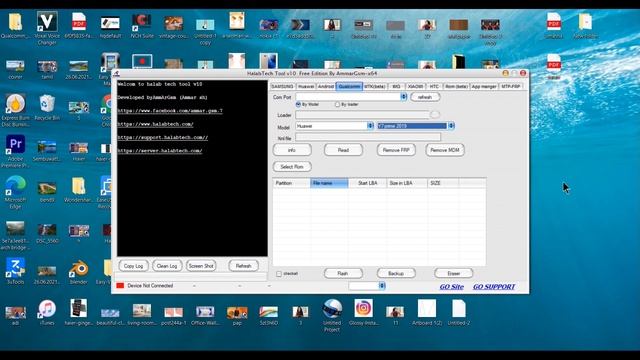This screenshot has height=360, width=640.
Task: Click the Copy Log button
Action: pyautogui.click(x=133, y=266)
